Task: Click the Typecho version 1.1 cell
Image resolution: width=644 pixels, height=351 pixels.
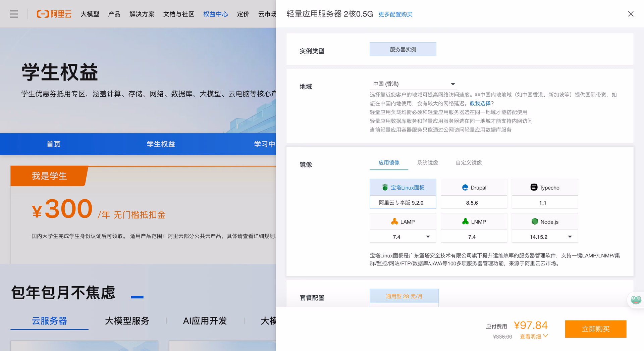Action: point(545,203)
